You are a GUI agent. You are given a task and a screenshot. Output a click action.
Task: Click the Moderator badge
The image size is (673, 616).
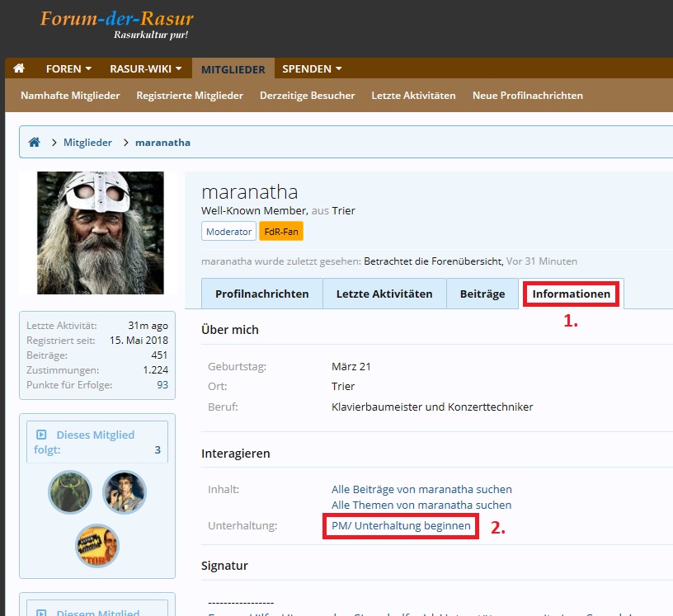pos(228,232)
